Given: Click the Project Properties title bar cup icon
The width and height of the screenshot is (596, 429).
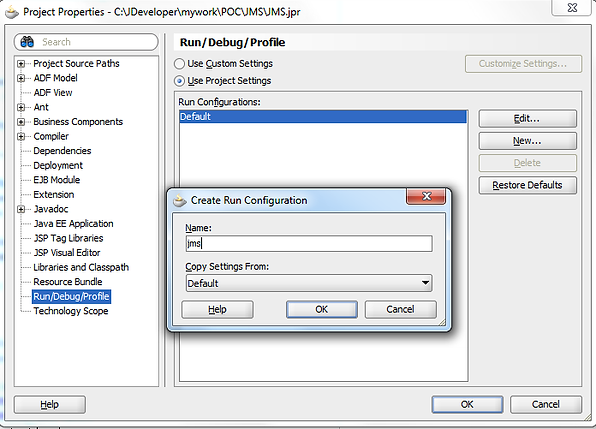Looking at the screenshot, I should (x=12, y=12).
